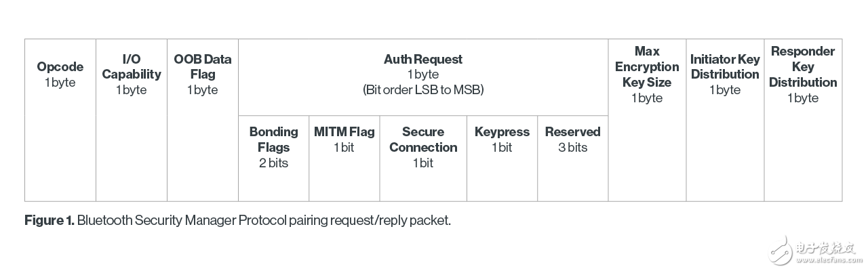
Task: Click the Bluetooth Security Manager Protocol caption text
Action: [x=264, y=221]
